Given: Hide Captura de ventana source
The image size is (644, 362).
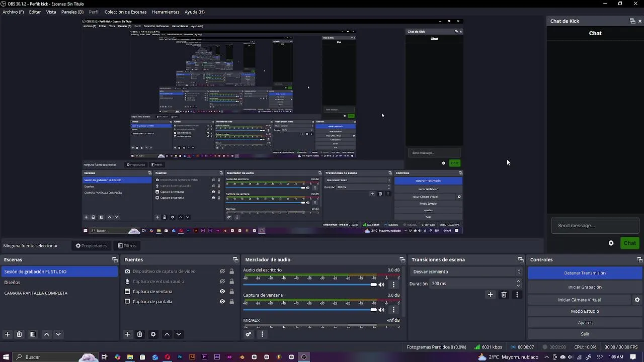Looking at the screenshot, I should pos(222,292).
